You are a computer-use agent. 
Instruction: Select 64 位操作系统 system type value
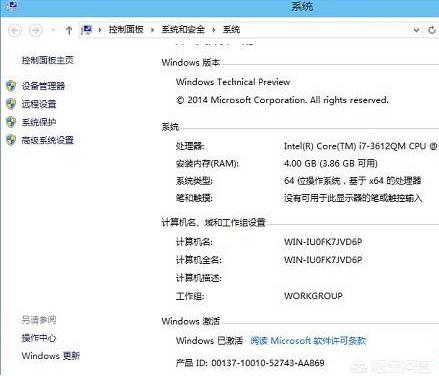[353, 181]
